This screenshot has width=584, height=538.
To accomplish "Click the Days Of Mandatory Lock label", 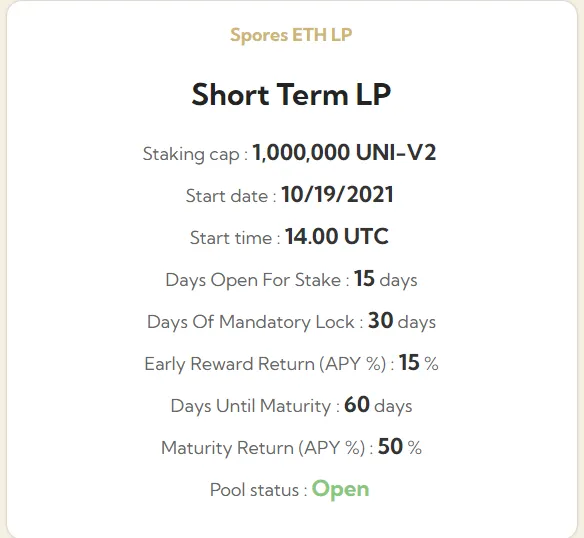I will pyautogui.click(x=255, y=322).
